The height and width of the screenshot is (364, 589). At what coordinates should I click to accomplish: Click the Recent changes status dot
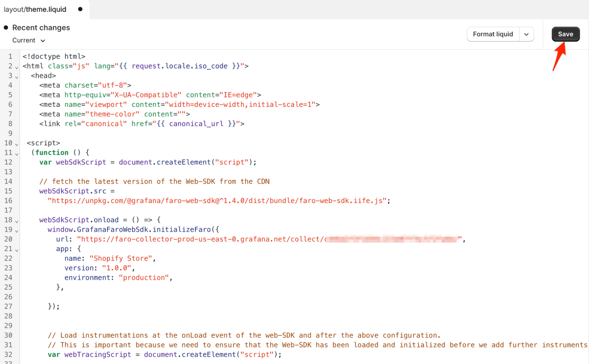click(5, 27)
